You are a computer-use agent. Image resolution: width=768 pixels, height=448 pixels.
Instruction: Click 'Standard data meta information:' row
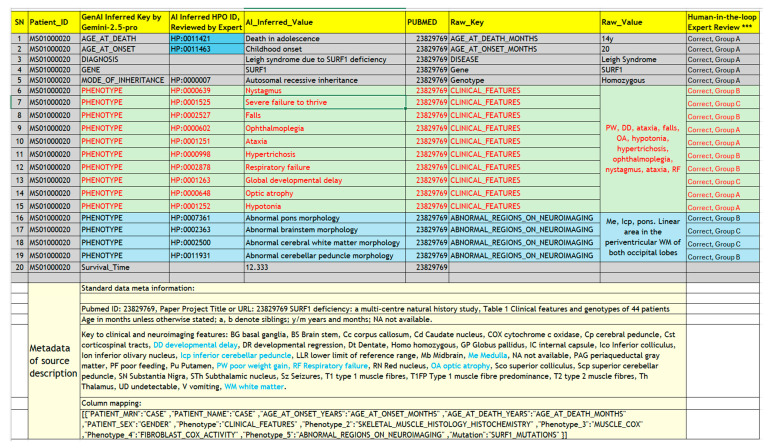[383, 288]
